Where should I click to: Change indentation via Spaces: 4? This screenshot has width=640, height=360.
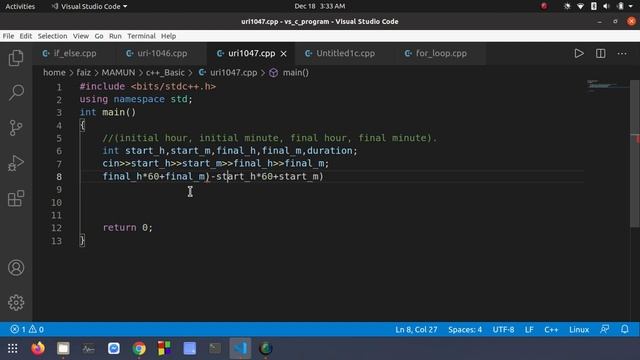coord(465,329)
